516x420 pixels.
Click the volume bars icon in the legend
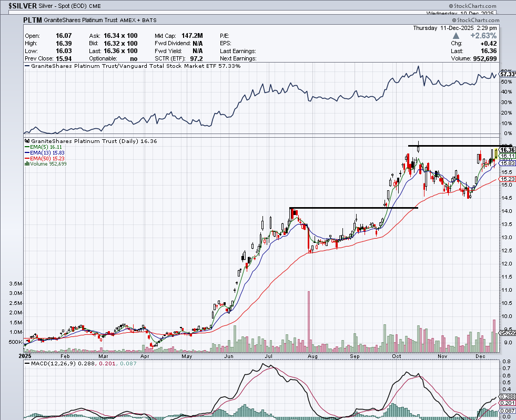pos(27,164)
